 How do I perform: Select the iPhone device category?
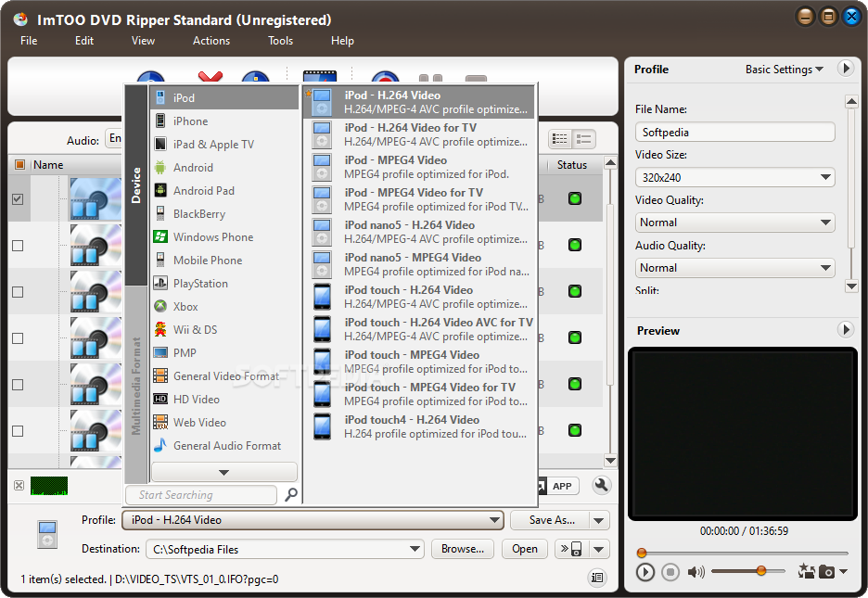[223, 121]
